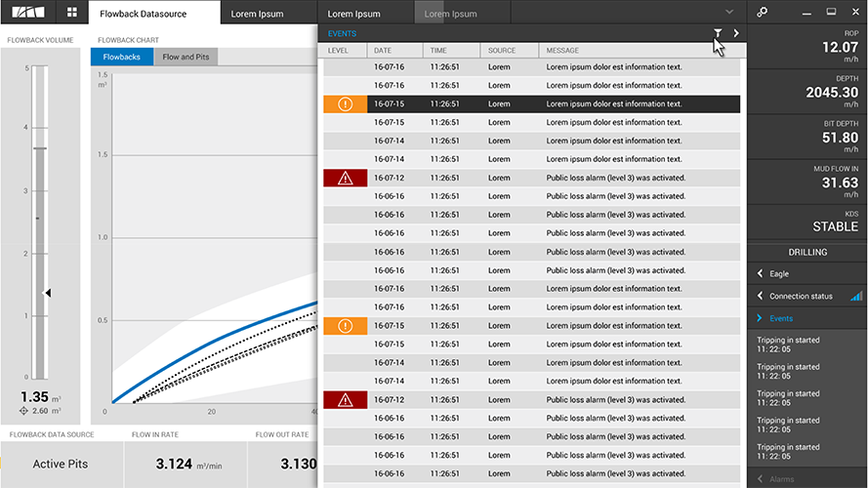This screenshot has width=868, height=488.
Task: Click the filter icon in Events header
Action: pyautogui.click(x=718, y=33)
